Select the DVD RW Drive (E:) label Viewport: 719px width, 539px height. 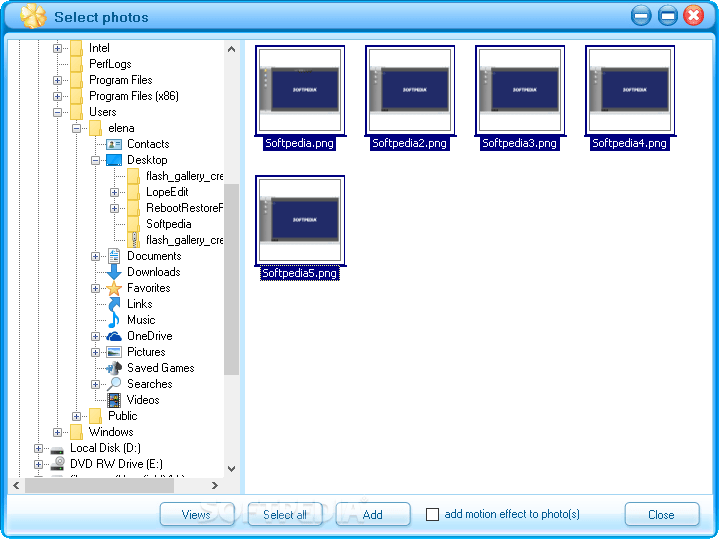click(x=116, y=464)
